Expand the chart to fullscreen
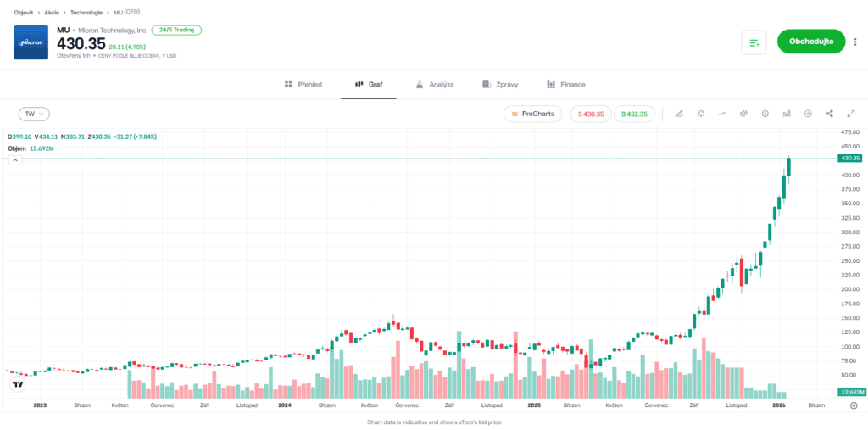 (850, 114)
